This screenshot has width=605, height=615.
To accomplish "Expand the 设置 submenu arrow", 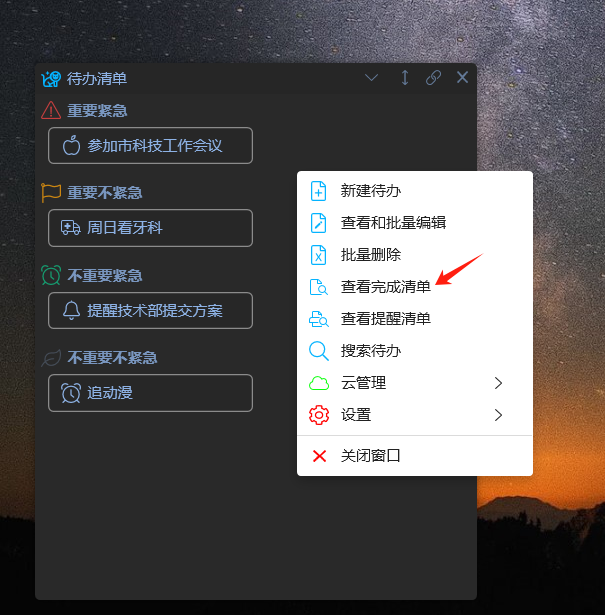I will pyautogui.click(x=498, y=415).
